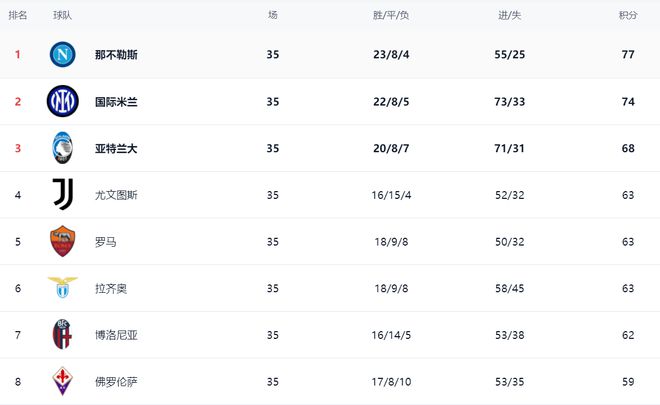Click the Juventus logo icon

pos(62,195)
